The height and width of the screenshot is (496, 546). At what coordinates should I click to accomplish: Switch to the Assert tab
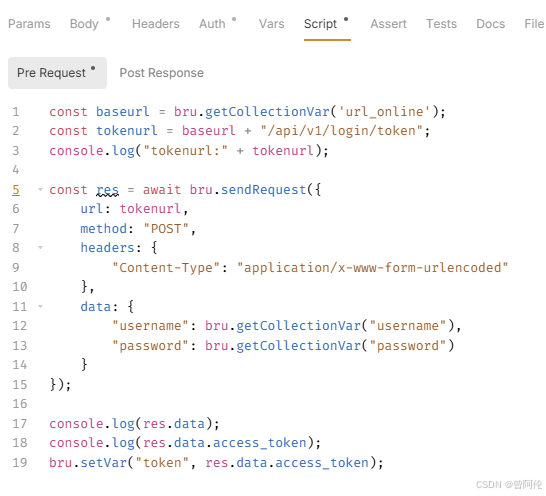click(x=388, y=24)
